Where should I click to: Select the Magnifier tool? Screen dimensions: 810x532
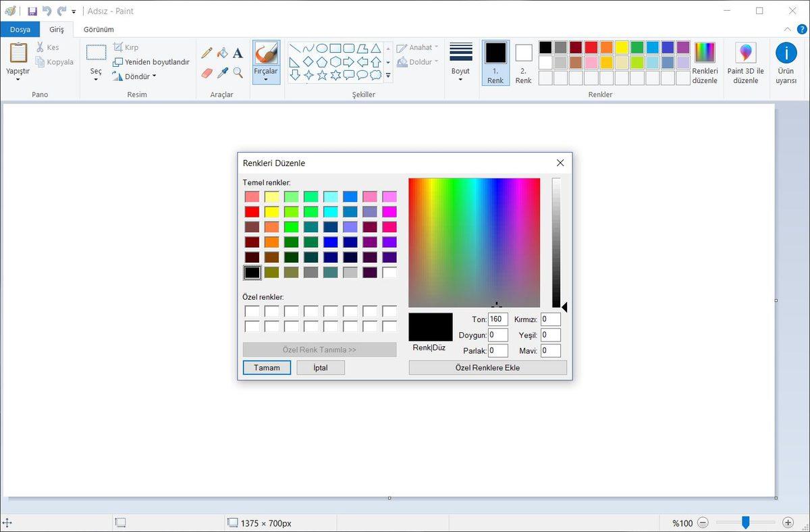[x=238, y=73]
